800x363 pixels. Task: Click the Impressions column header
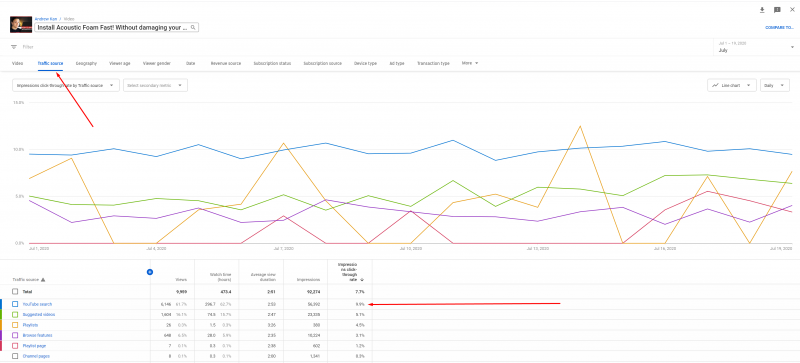[x=310, y=280]
